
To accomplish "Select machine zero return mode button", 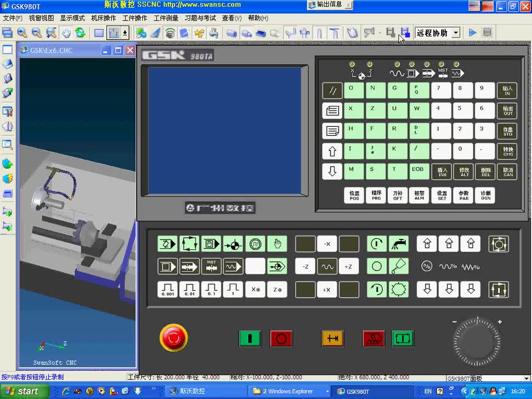I will pyautogui.click(x=233, y=244).
